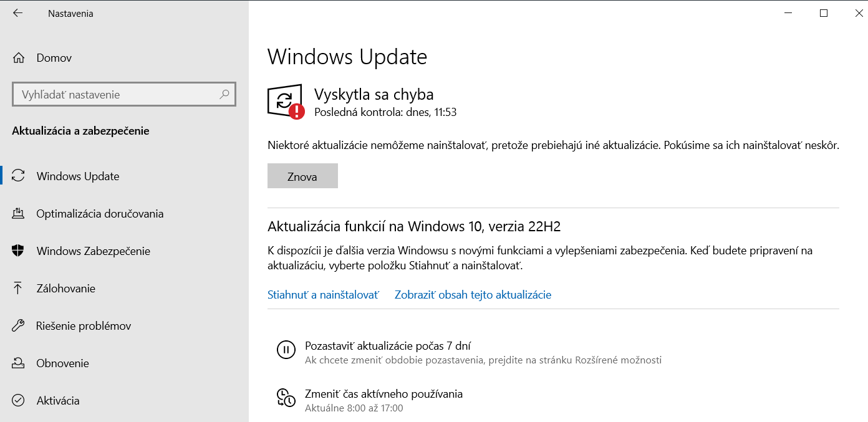Click the back arrow in Nastavenia
Screen dimensions: 868x422
click(17, 13)
